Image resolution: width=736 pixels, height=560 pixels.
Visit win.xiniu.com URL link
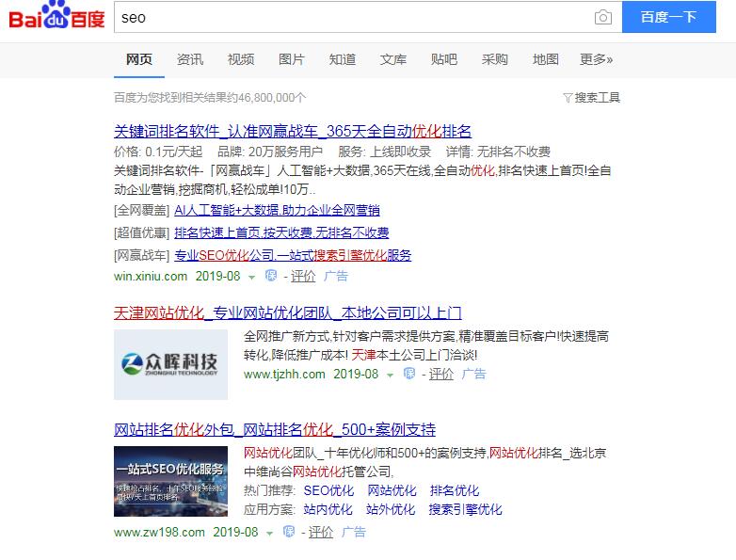click(x=151, y=276)
